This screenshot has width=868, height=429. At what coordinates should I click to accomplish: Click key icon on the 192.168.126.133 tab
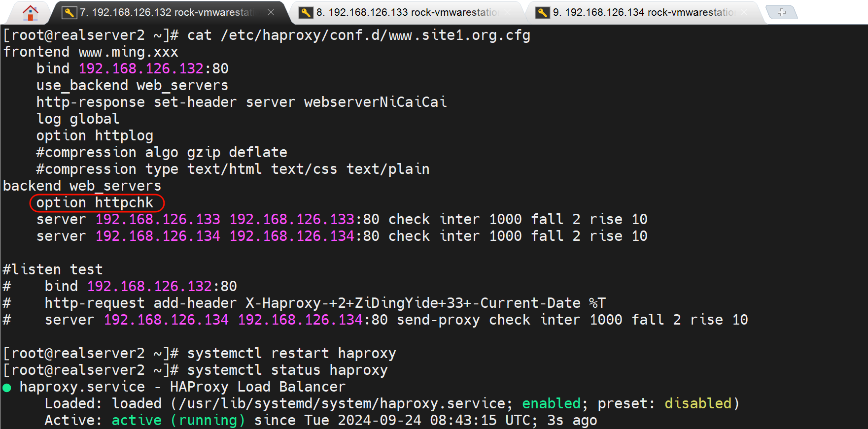point(306,13)
